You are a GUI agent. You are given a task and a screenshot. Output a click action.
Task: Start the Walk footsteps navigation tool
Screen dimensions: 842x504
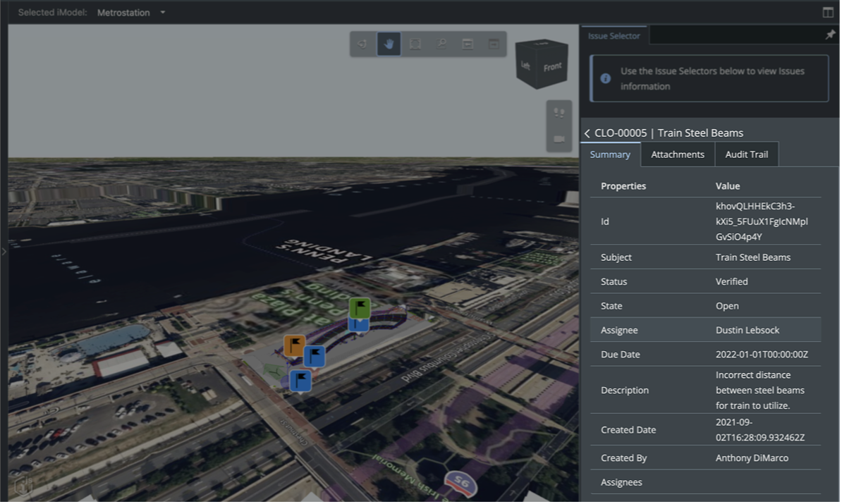click(x=559, y=113)
